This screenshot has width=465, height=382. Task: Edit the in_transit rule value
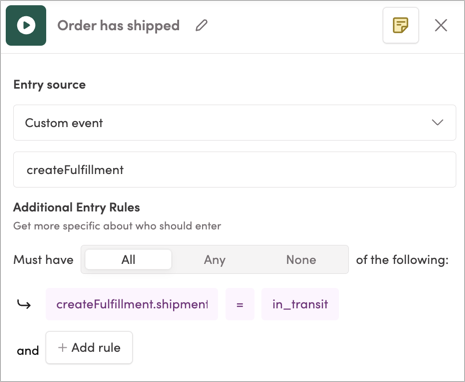pyautogui.click(x=300, y=304)
